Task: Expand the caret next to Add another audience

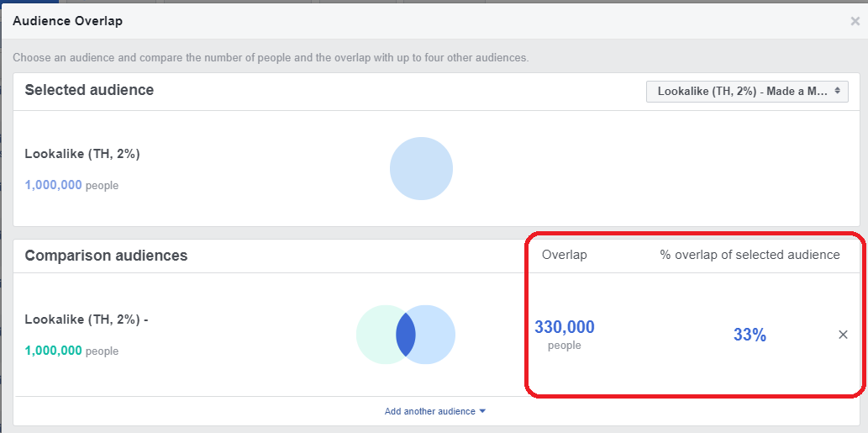Action: pos(482,411)
